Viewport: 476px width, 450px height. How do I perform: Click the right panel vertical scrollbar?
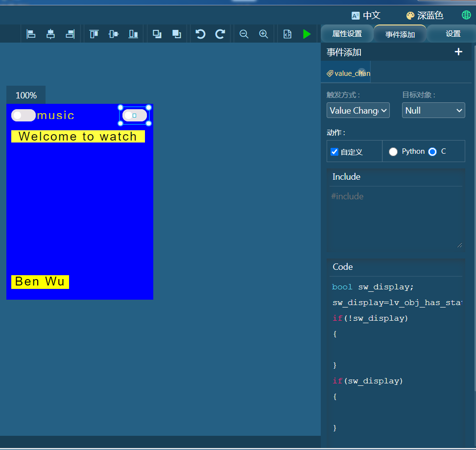point(475,218)
